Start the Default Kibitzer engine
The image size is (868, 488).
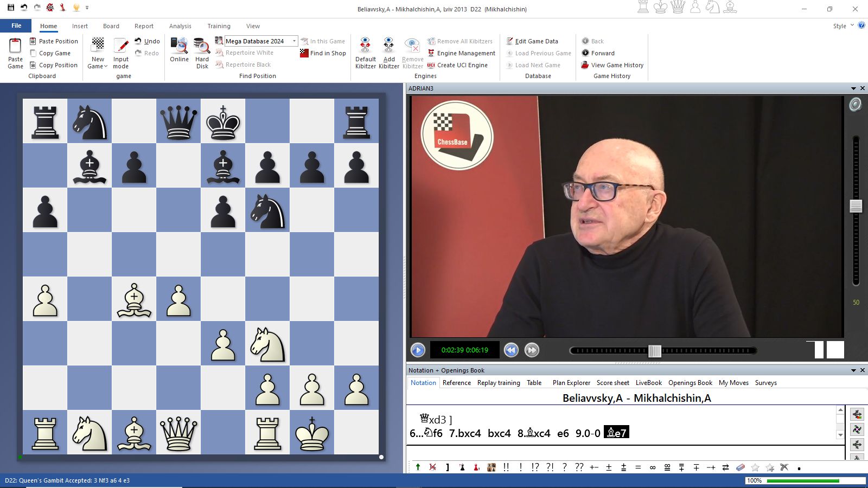point(366,53)
